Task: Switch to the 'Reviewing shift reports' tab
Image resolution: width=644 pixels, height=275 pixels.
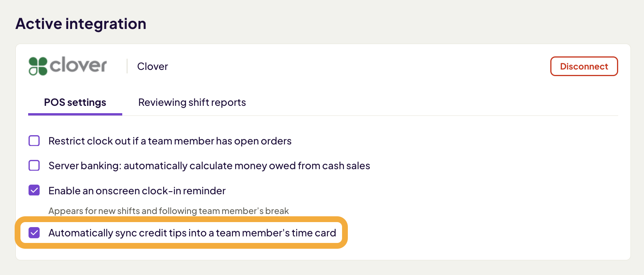Action: [192, 102]
